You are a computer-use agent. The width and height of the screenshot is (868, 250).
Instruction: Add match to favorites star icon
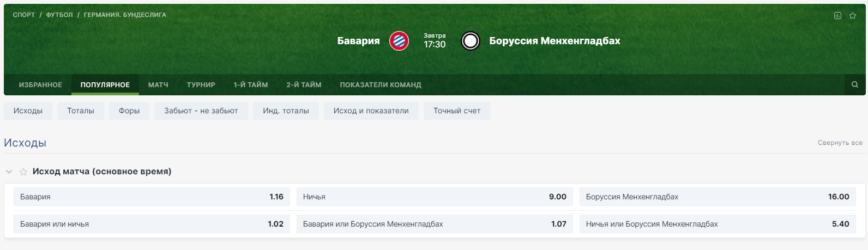[x=853, y=16]
